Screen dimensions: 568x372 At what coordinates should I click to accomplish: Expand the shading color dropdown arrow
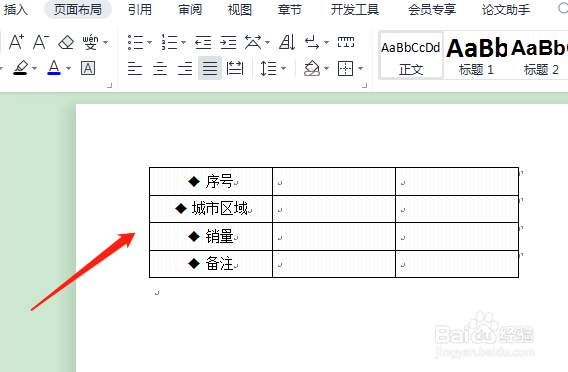(326, 68)
